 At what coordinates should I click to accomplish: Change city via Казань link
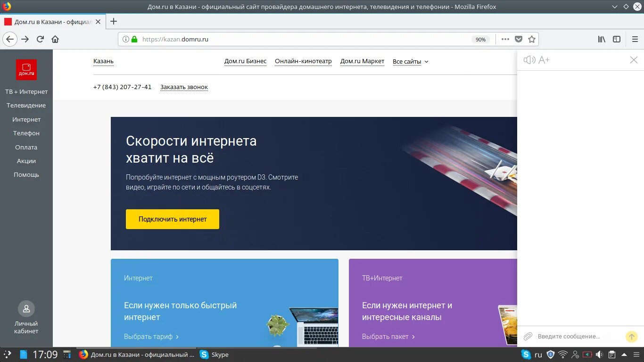[103, 61]
